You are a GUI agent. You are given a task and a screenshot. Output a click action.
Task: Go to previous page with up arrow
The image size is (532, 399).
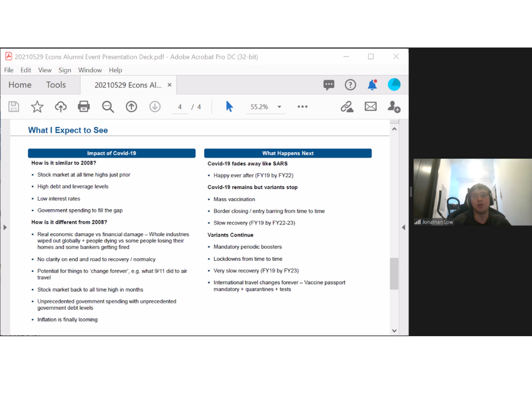click(x=131, y=107)
